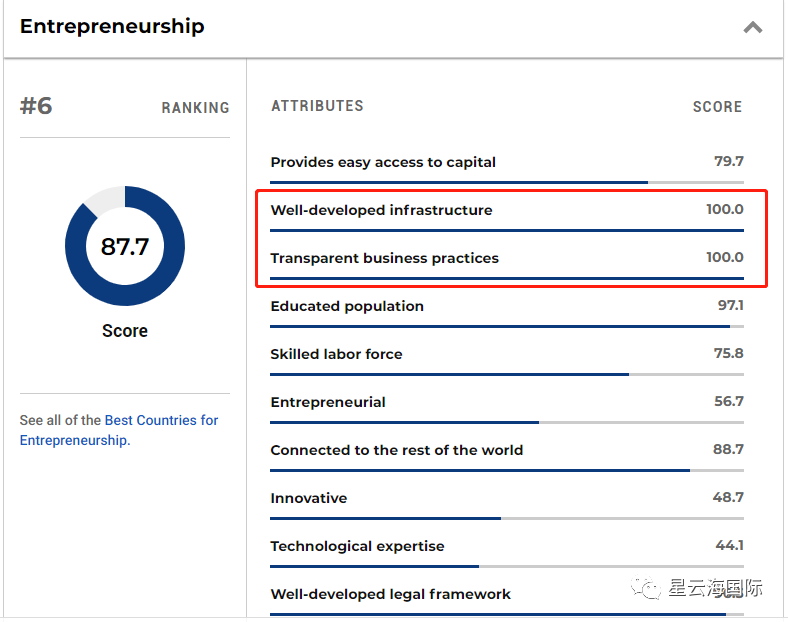Click the ATTRIBUTES column header
This screenshot has width=788, height=622.
[317, 106]
